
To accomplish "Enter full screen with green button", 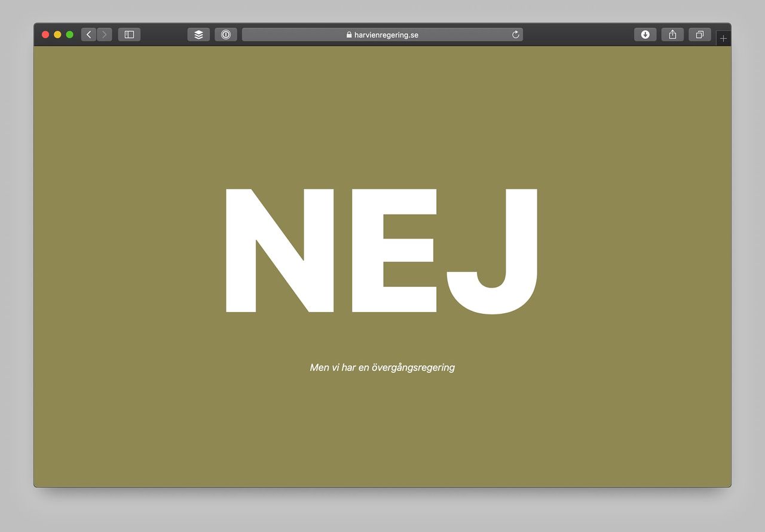I will point(70,35).
